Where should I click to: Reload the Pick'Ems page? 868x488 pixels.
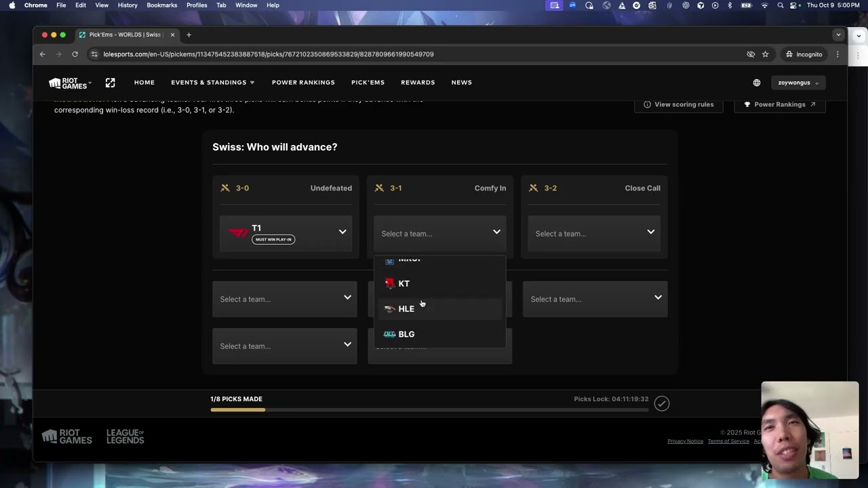(x=75, y=54)
